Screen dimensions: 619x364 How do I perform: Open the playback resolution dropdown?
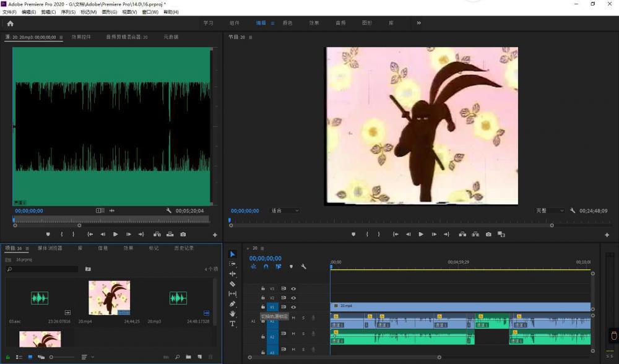(550, 211)
